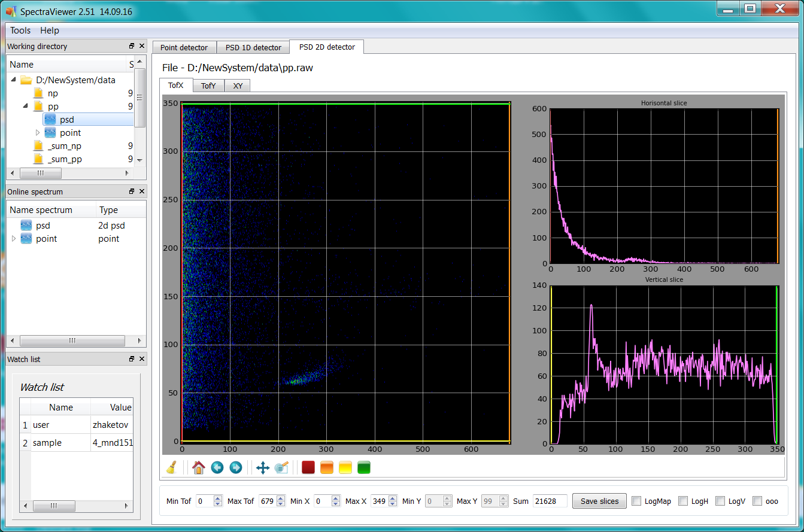Expand point entry in Online spectrum
This screenshot has height=532, width=804.
coord(14,239)
